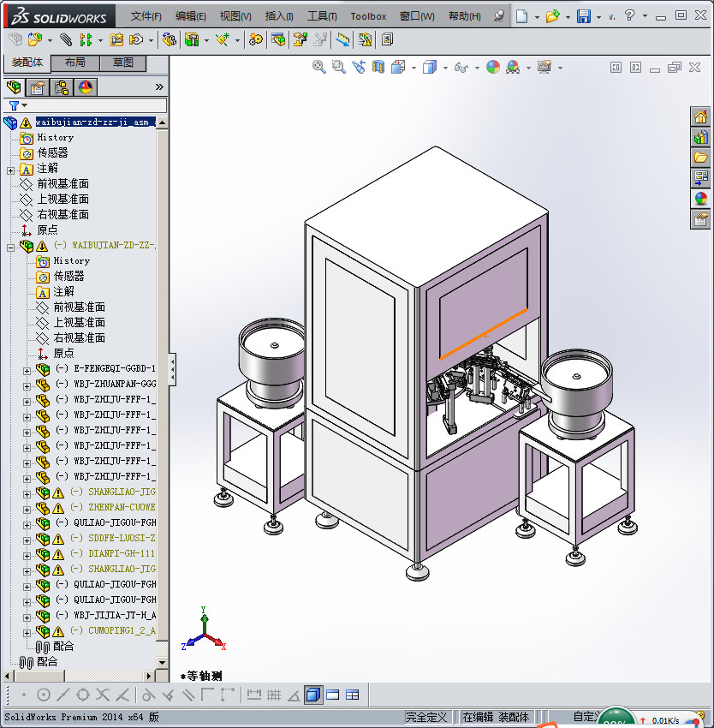
Task: Click the Linear Component Pattern icon
Action: [x=86, y=40]
